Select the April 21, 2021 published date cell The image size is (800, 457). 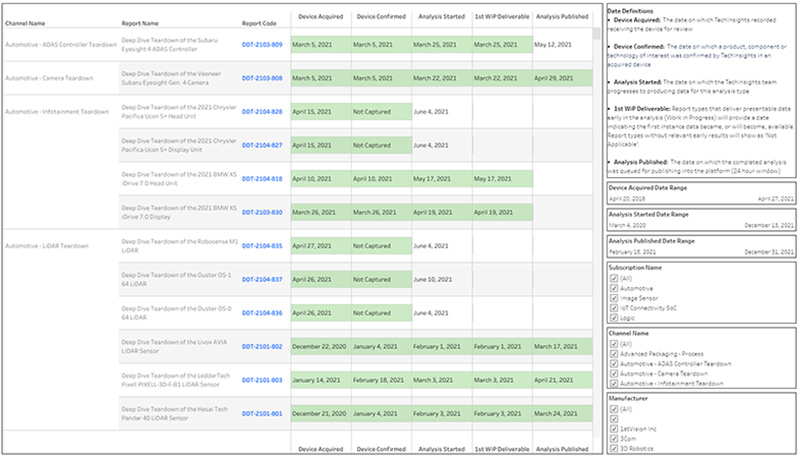[x=562, y=380]
